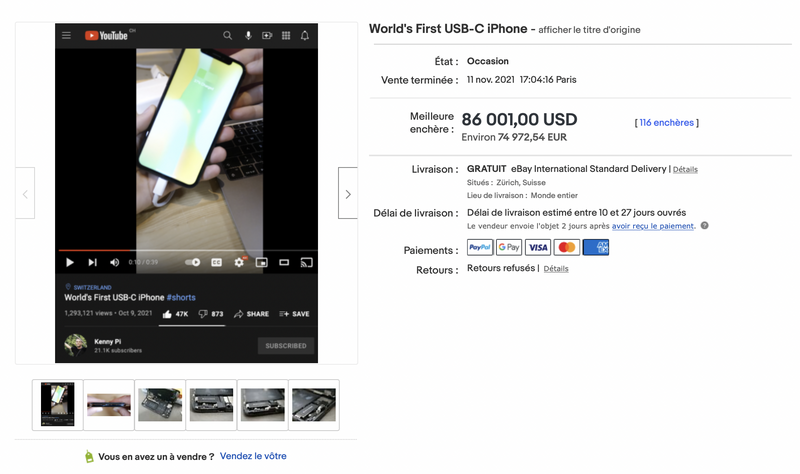Viewport: 800px width, 474px height.
Task: Toggle the autoplay switch in player
Action: pos(192,262)
